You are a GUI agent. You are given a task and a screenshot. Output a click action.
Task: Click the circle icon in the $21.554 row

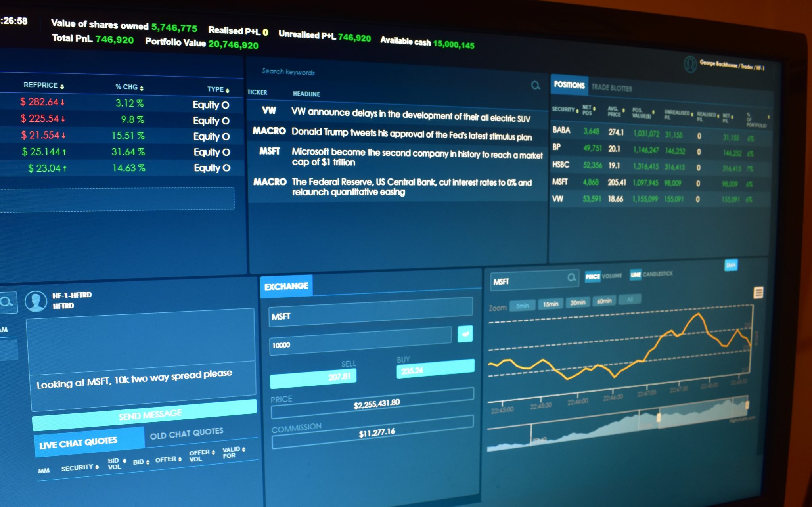pyautogui.click(x=226, y=137)
